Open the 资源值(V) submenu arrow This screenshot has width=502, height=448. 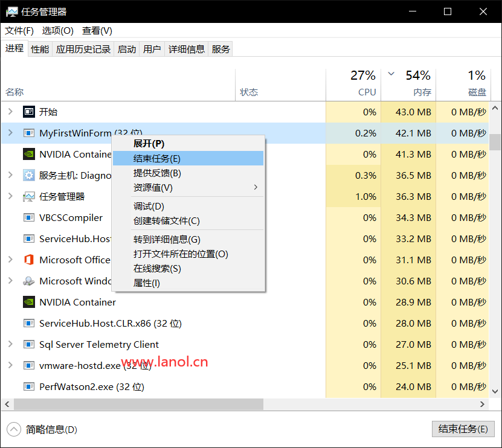click(x=256, y=187)
